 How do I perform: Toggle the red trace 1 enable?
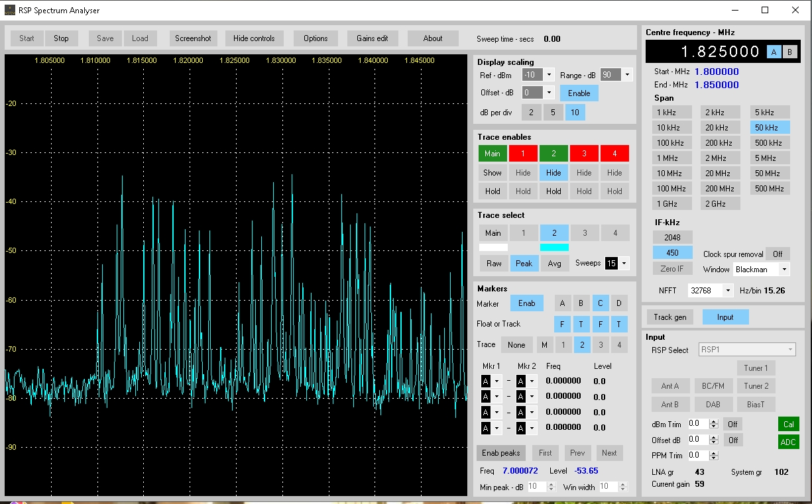(x=523, y=154)
